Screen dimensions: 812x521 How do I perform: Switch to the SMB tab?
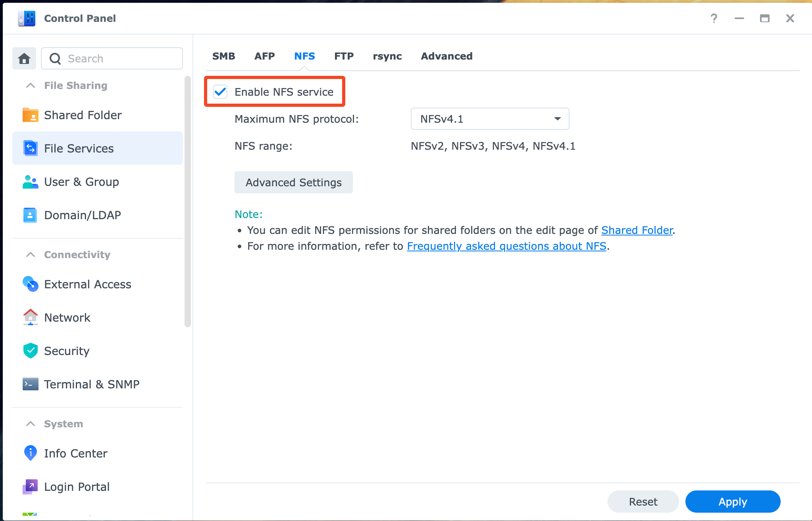click(224, 56)
